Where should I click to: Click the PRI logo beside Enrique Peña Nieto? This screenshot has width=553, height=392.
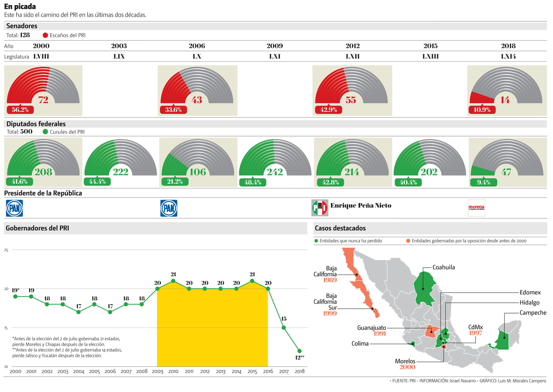click(x=320, y=208)
